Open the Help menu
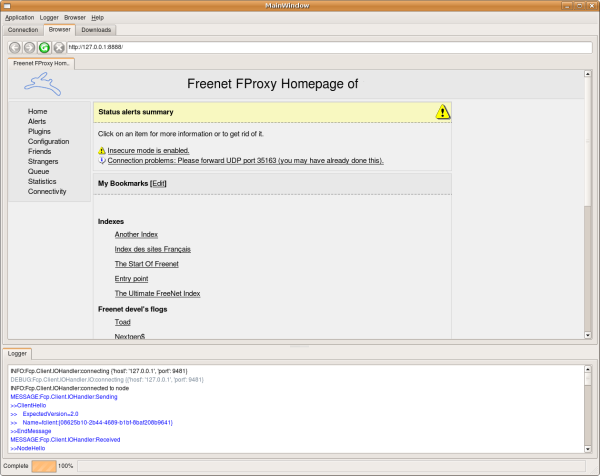The height and width of the screenshot is (476, 600). (x=97, y=17)
